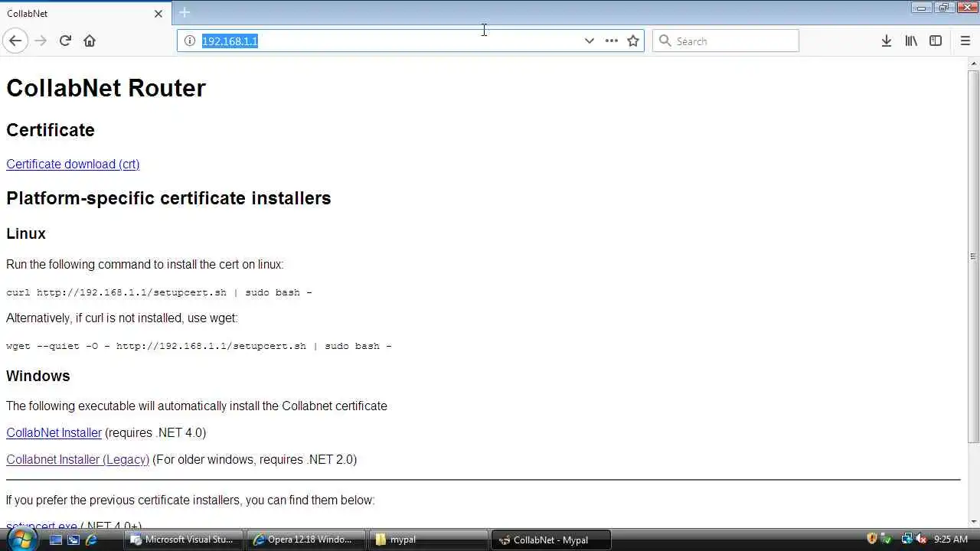Reload the current page
The height and width of the screenshot is (551, 980).
click(65, 41)
